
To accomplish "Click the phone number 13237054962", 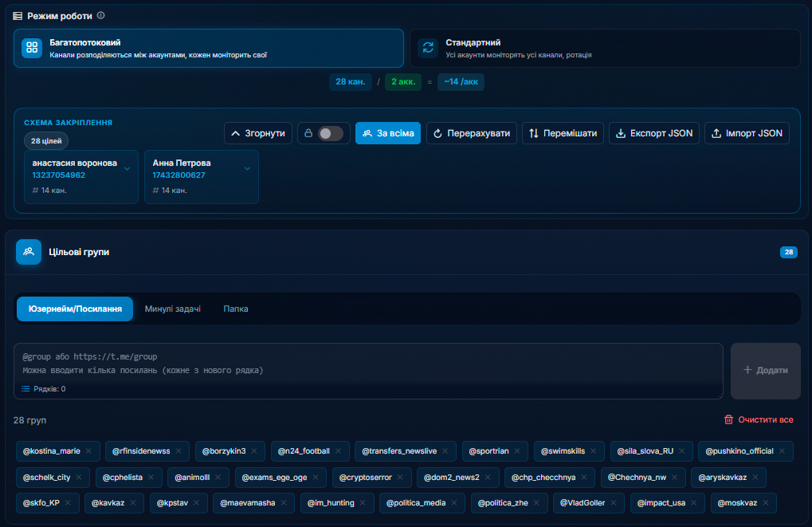I will (x=58, y=175).
